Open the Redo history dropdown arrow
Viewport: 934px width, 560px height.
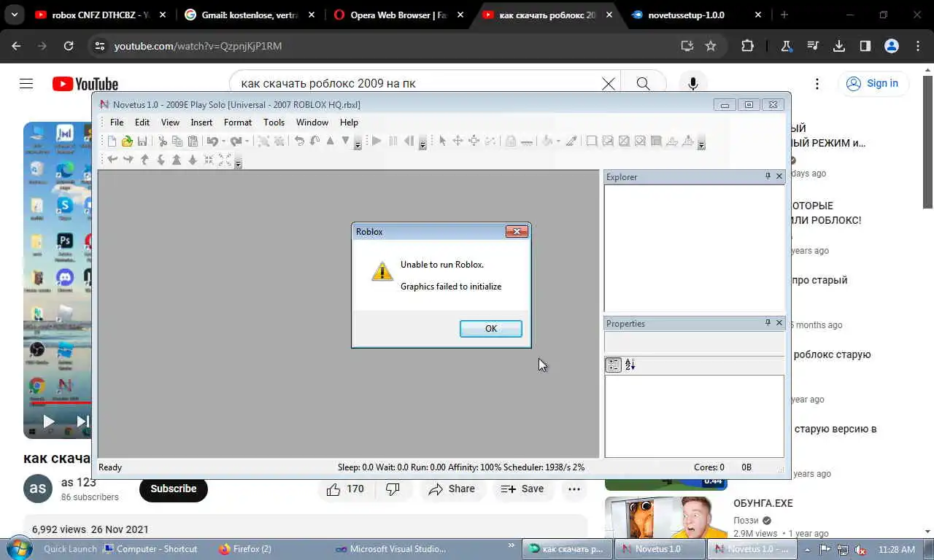(247, 141)
